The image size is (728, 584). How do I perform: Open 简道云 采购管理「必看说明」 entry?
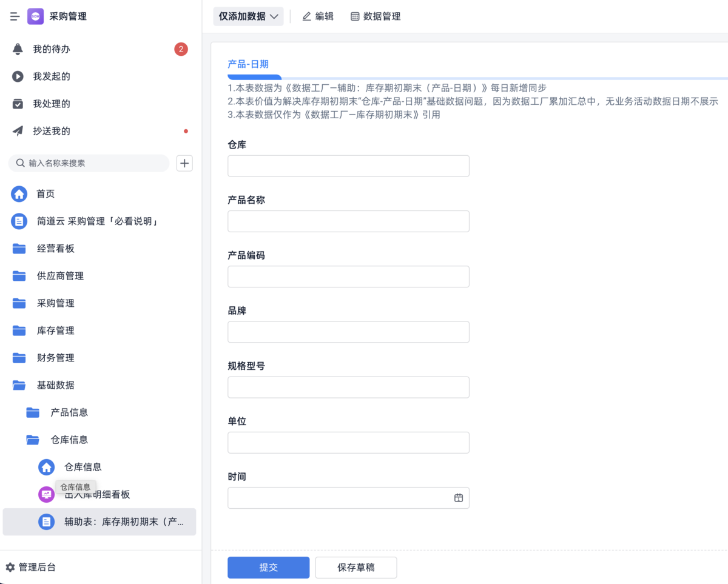[x=99, y=221]
